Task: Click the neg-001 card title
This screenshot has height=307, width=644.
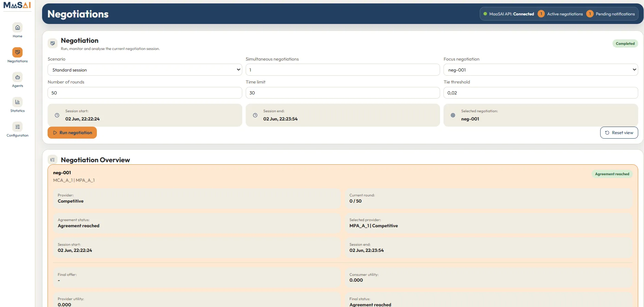Action: click(62, 172)
